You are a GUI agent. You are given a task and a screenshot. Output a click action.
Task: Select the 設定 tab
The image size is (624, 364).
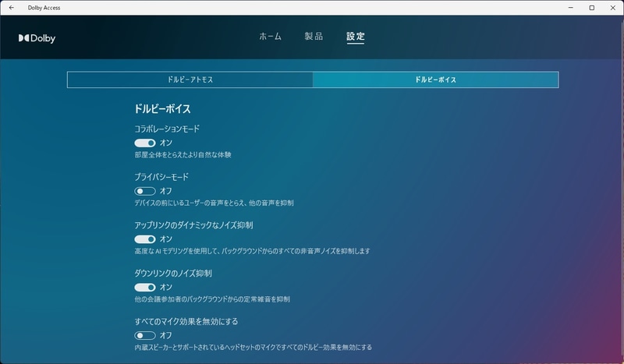pyautogui.click(x=356, y=36)
